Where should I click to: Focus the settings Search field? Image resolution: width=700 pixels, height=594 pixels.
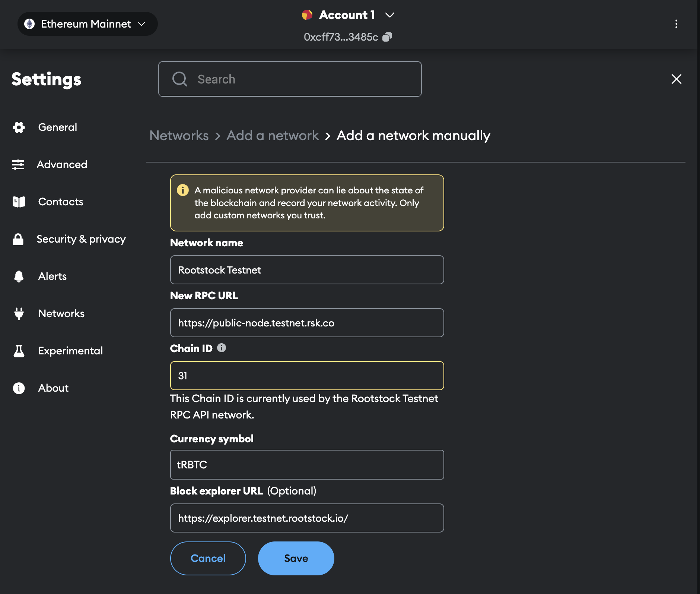tap(290, 79)
